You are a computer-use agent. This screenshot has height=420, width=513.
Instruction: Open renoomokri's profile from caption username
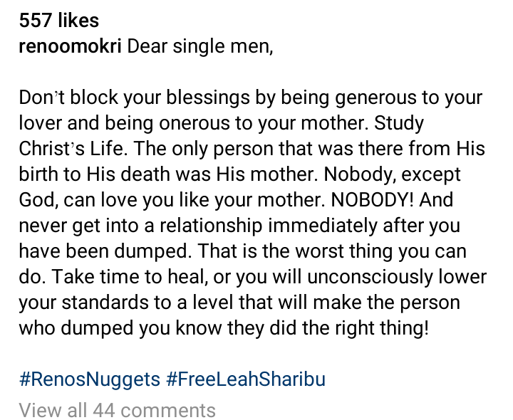pos(70,46)
